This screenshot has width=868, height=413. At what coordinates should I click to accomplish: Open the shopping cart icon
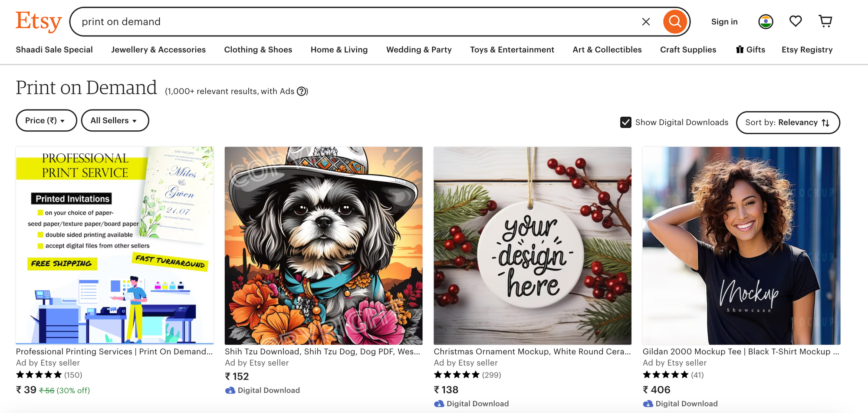pos(825,21)
